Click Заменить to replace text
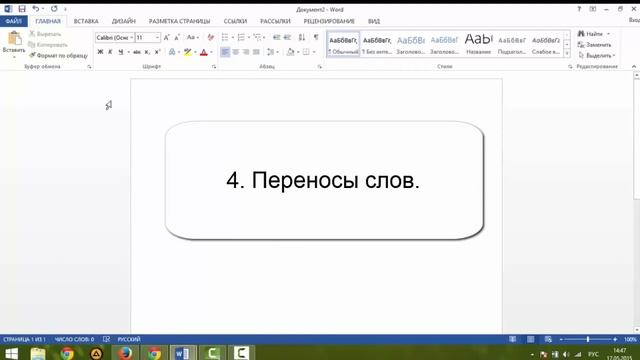Image resolution: width=640 pixels, height=360 pixels. pos(595,44)
